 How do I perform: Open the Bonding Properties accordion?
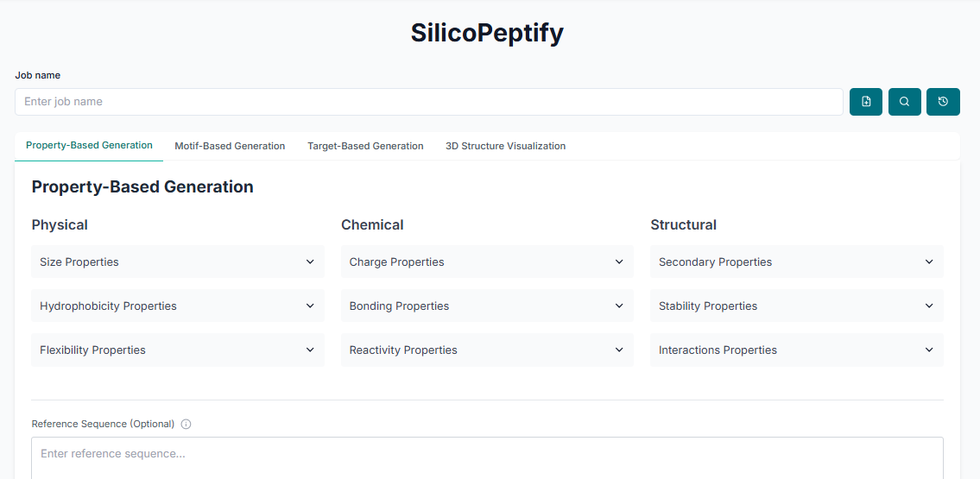[487, 306]
